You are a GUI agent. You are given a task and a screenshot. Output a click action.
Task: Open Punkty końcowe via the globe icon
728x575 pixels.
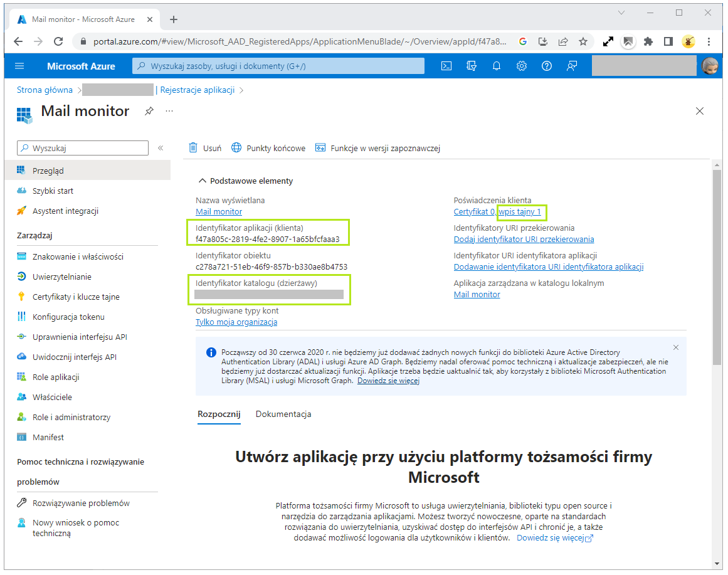pos(268,147)
